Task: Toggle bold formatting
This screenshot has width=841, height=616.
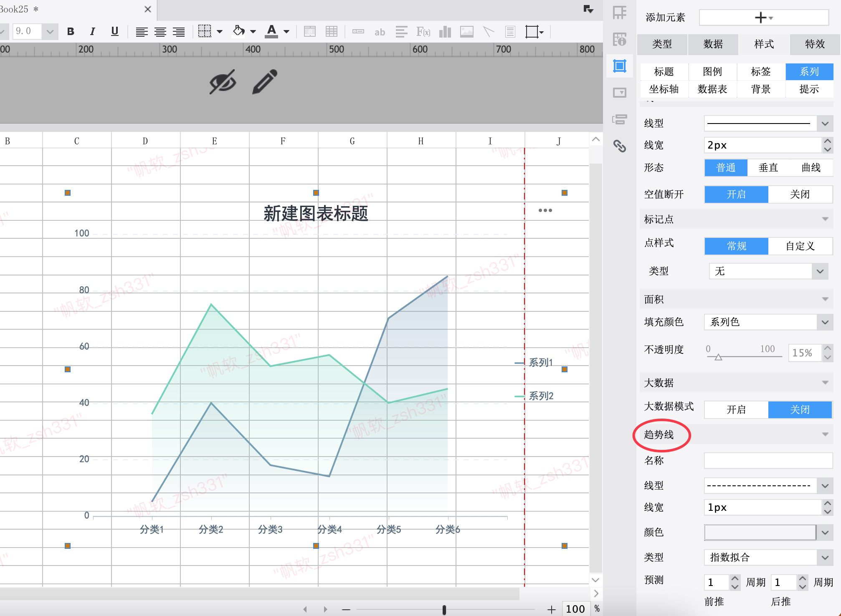Action: pos(71,31)
